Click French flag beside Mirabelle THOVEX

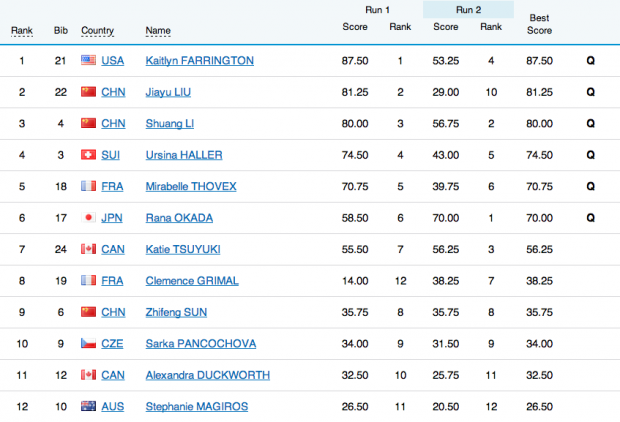(88, 186)
